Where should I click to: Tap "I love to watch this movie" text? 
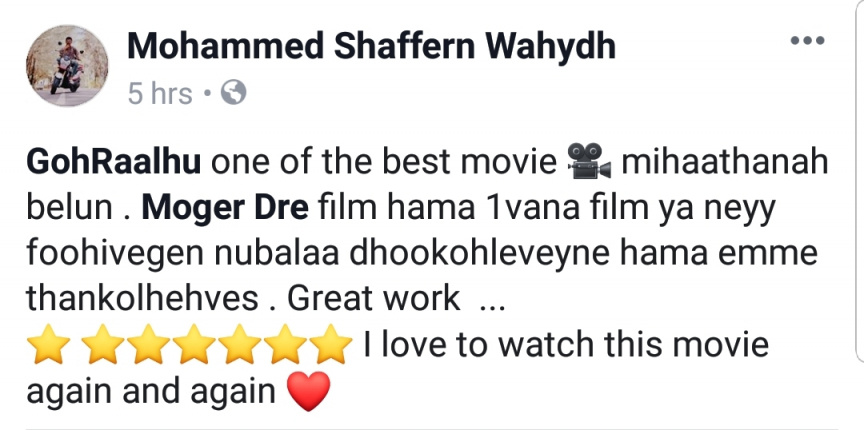[x=565, y=345]
